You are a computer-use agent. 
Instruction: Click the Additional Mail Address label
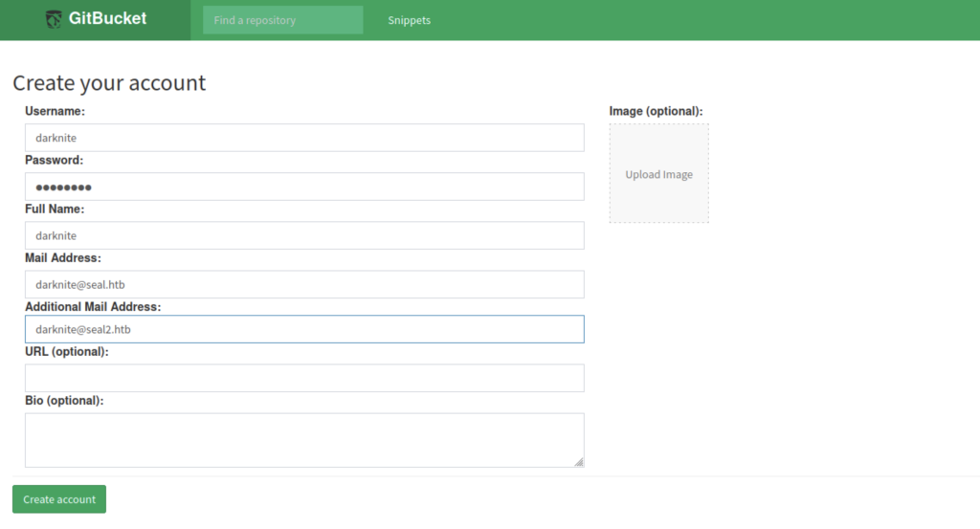click(93, 307)
